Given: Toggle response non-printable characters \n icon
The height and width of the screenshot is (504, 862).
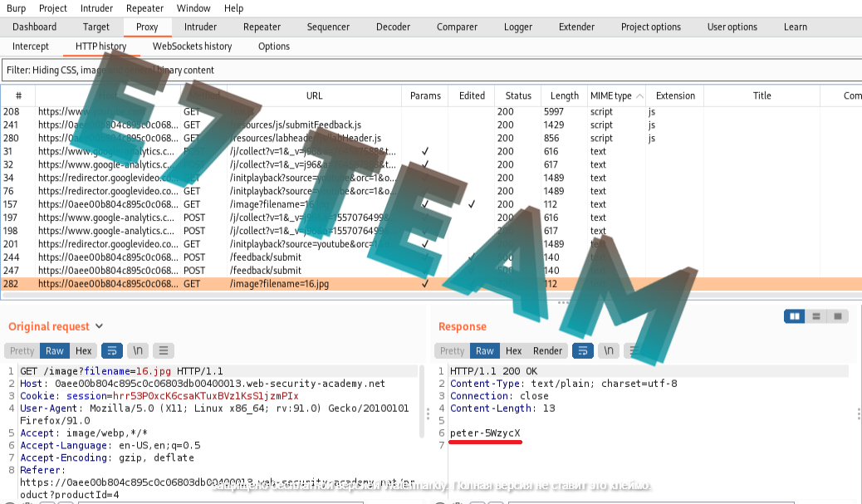Looking at the screenshot, I should [609, 350].
